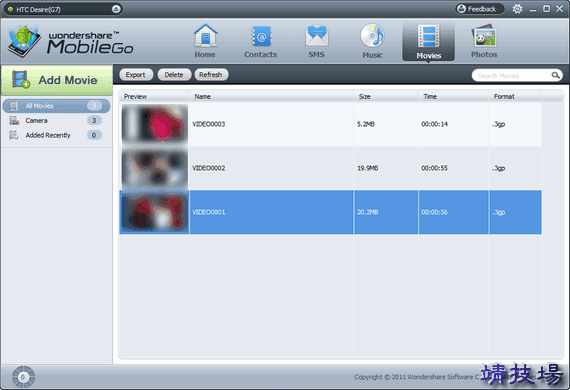This screenshot has height=390, width=570.
Task: Click the Camera count badge
Action: (94, 120)
